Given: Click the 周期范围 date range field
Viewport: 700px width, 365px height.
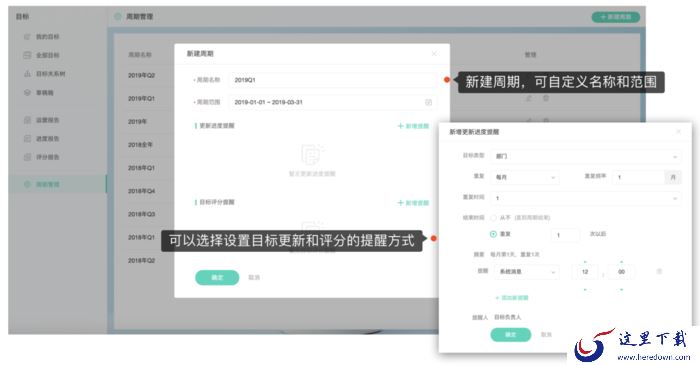Looking at the screenshot, I should tap(333, 102).
